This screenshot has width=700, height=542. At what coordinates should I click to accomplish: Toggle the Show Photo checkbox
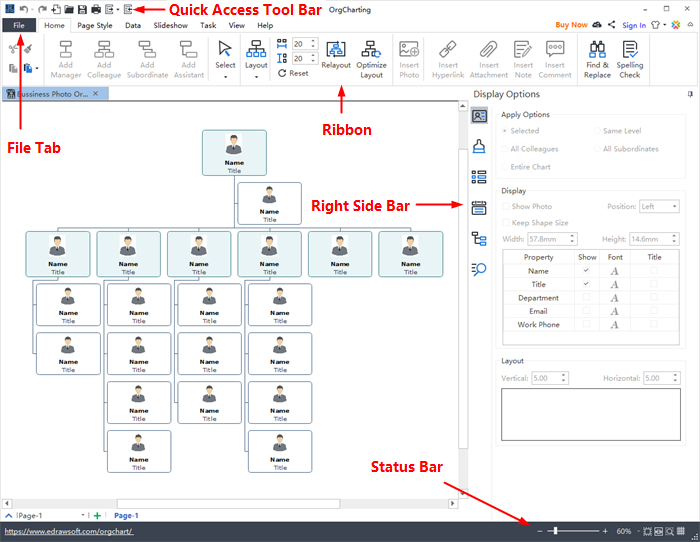click(506, 206)
